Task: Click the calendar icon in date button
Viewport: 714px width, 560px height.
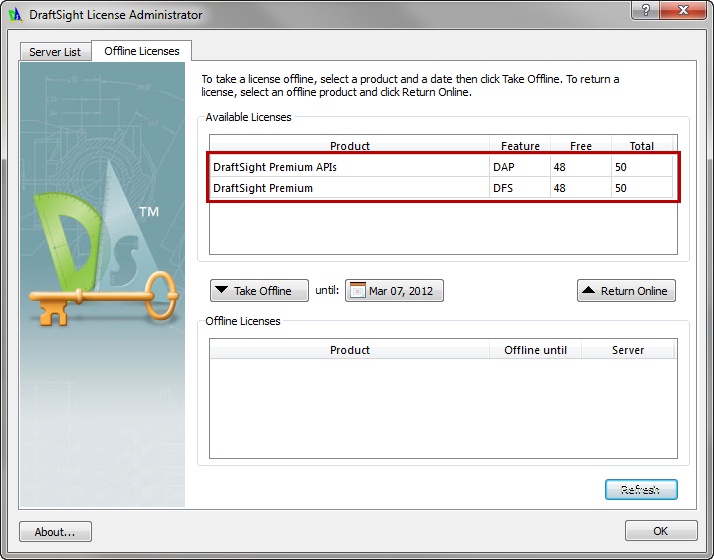Action: point(357,290)
